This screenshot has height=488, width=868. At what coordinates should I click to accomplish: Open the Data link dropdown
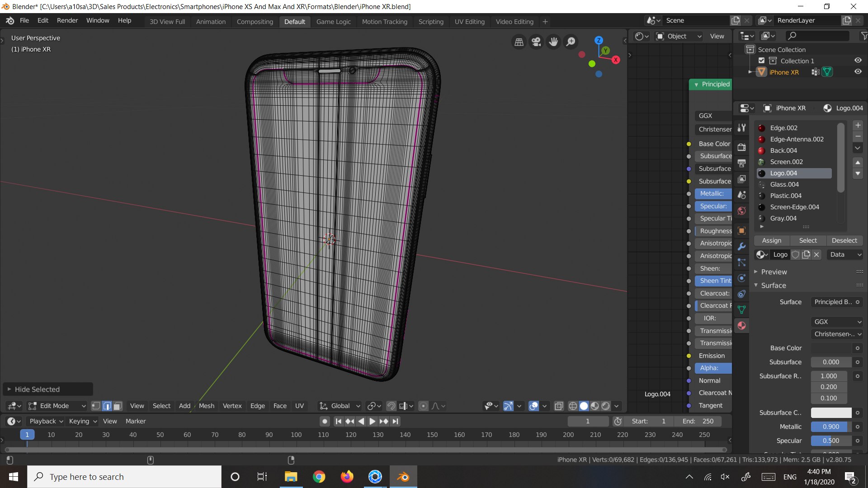845,255
